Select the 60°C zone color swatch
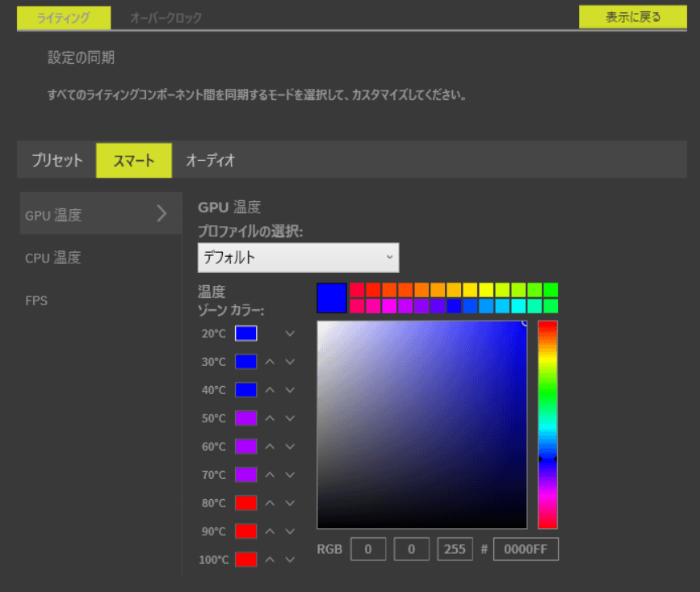This screenshot has height=592, width=700. (246, 447)
